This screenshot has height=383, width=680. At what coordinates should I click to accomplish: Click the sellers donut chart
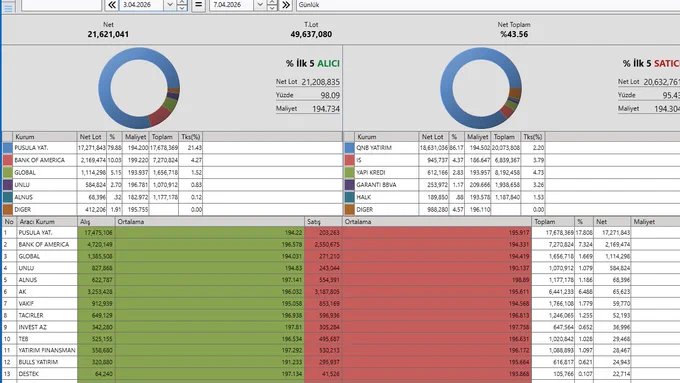click(x=481, y=88)
